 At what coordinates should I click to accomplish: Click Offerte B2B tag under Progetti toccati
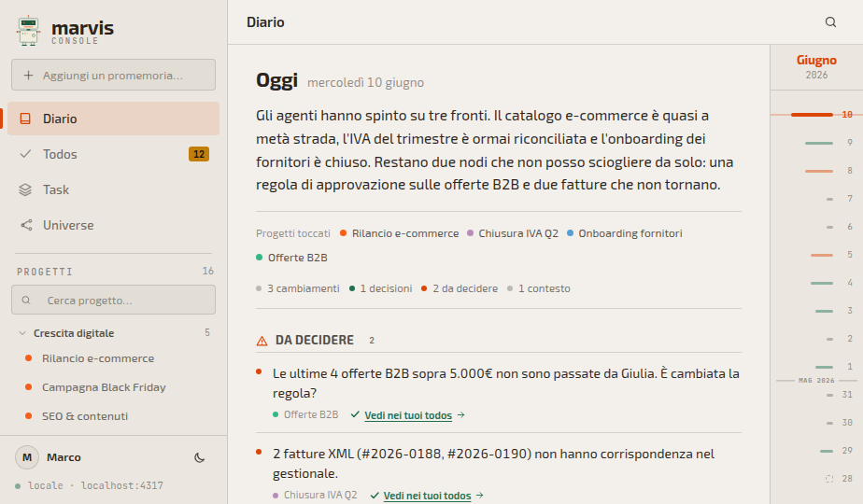tap(291, 258)
